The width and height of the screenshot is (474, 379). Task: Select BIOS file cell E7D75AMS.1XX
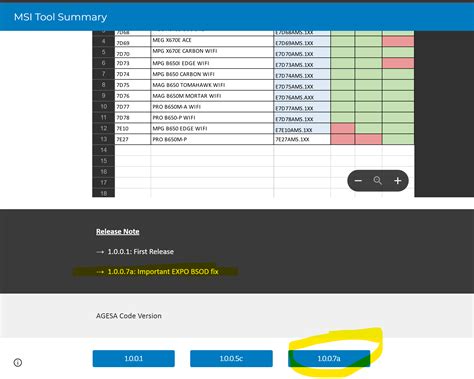click(x=302, y=85)
